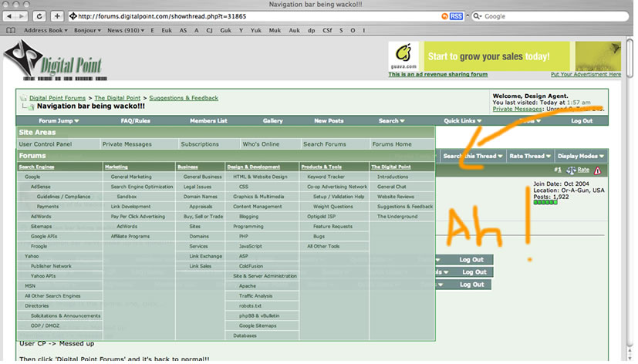Click the Search Engines column heading
Image resolution: width=638 pixels, height=364 pixels.
coord(36,167)
